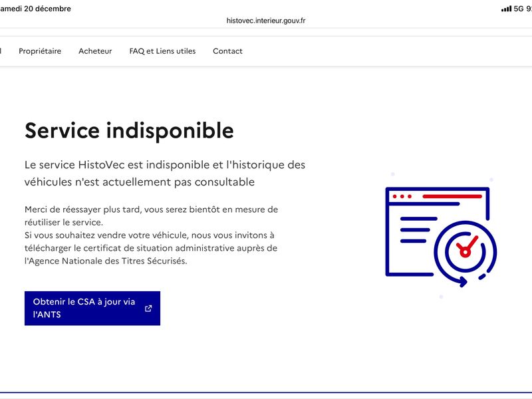Image resolution: width=532 pixels, height=399 pixels.
Task: Click the red clock icon in the illustration
Action: click(465, 249)
